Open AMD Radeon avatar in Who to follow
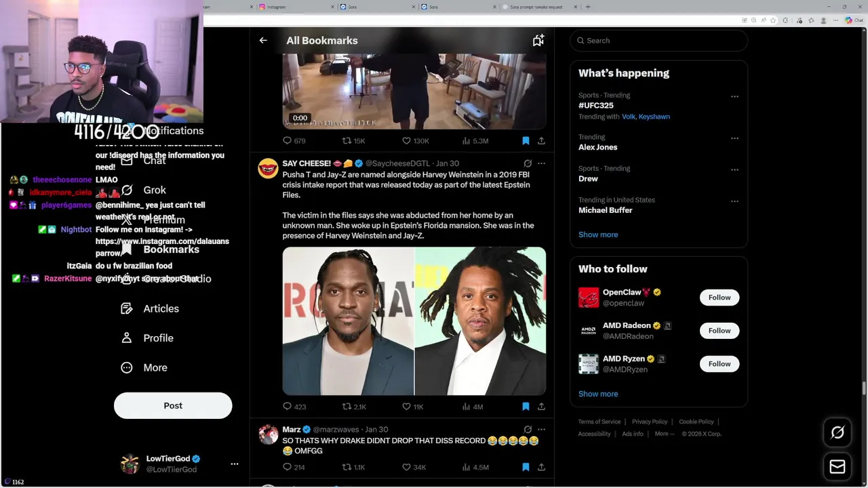The width and height of the screenshot is (868, 488). pyautogui.click(x=589, y=331)
